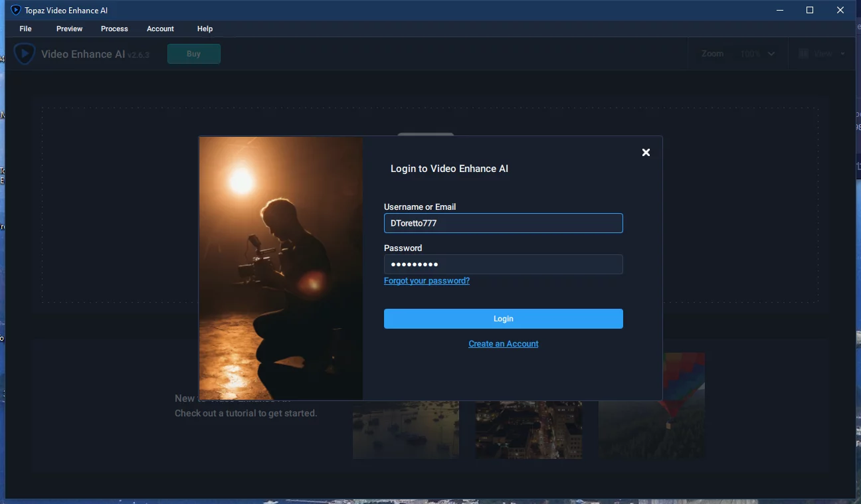This screenshot has height=504, width=861.
Task: Expand the Zoom 100% dropdown
Action: pyautogui.click(x=757, y=54)
